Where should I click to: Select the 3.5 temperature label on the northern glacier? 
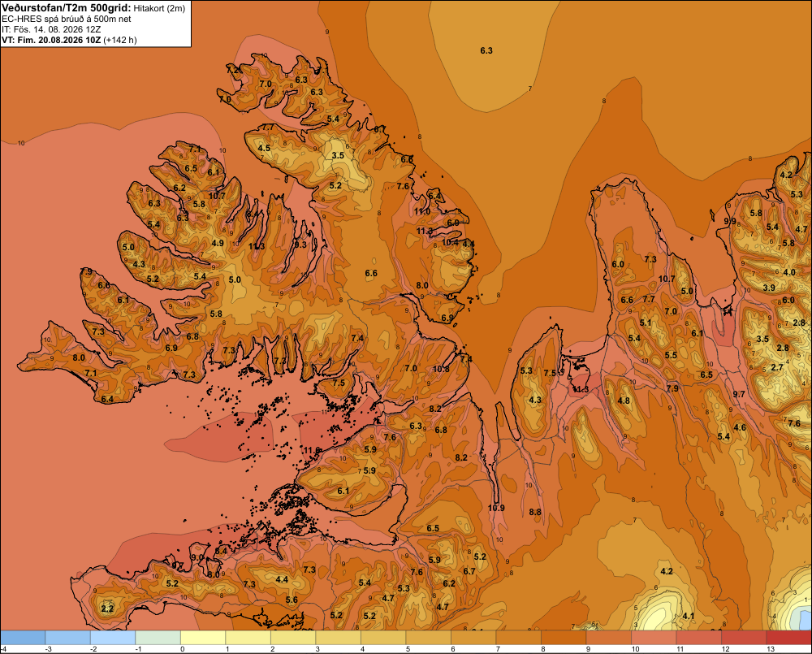click(x=338, y=155)
